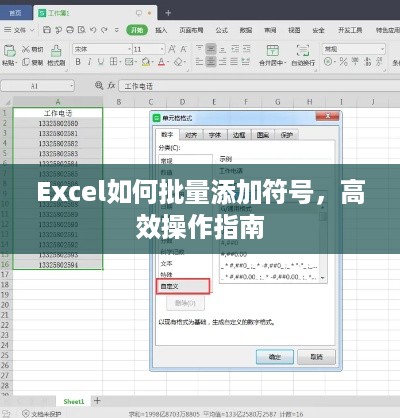The height and width of the screenshot is (418, 400).
Task: Toggle the highlighted middle vertical alignment
Action: coord(211,49)
